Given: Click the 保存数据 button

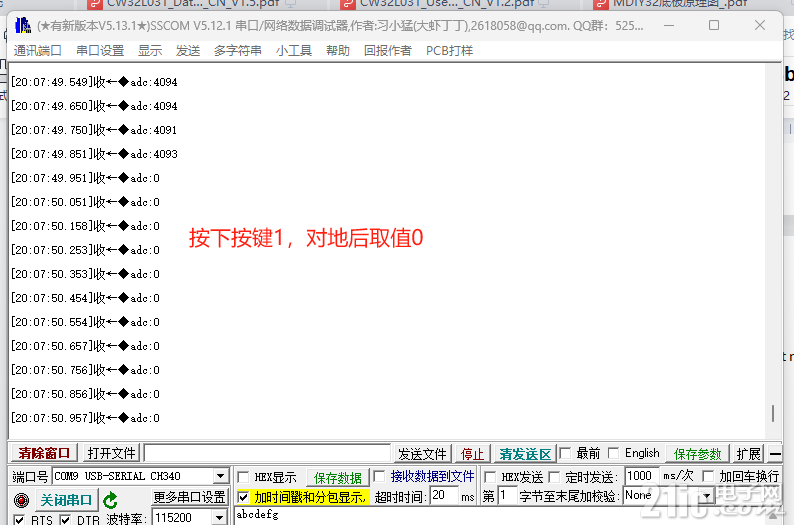Looking at the screenshot, I should (x=338, y=477).
